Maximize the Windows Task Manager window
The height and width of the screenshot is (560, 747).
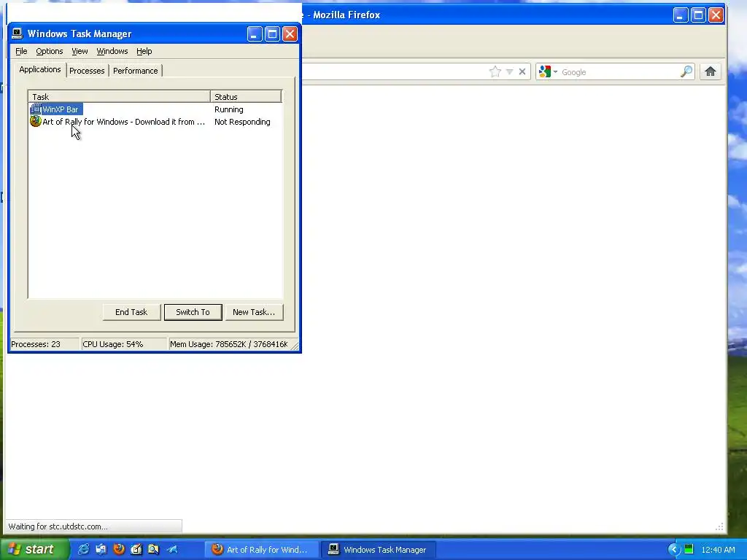(x=272, y=34)
